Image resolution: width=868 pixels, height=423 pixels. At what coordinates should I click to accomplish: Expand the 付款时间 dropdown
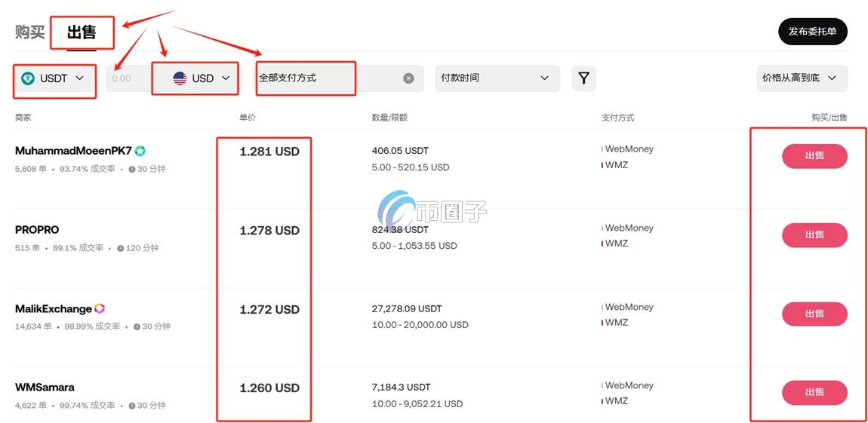click(497, 78)
